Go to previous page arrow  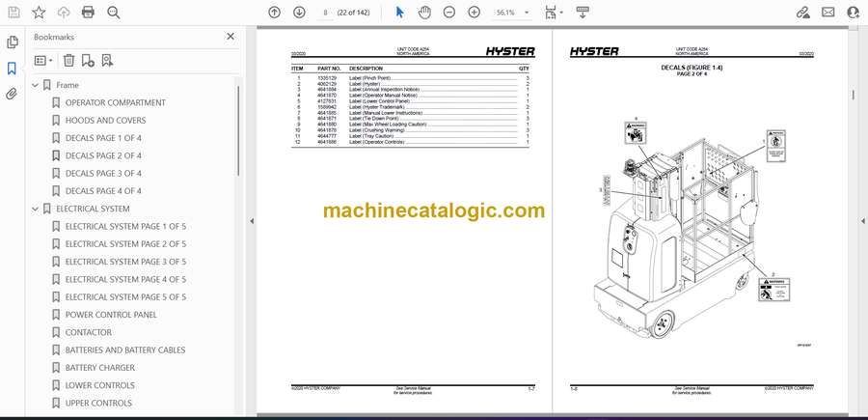274,13
